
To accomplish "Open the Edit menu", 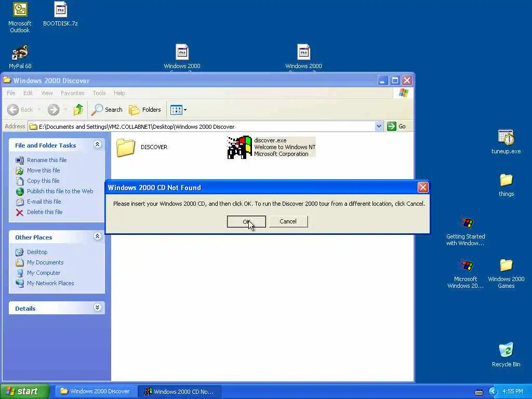I will tap(28, 93).
